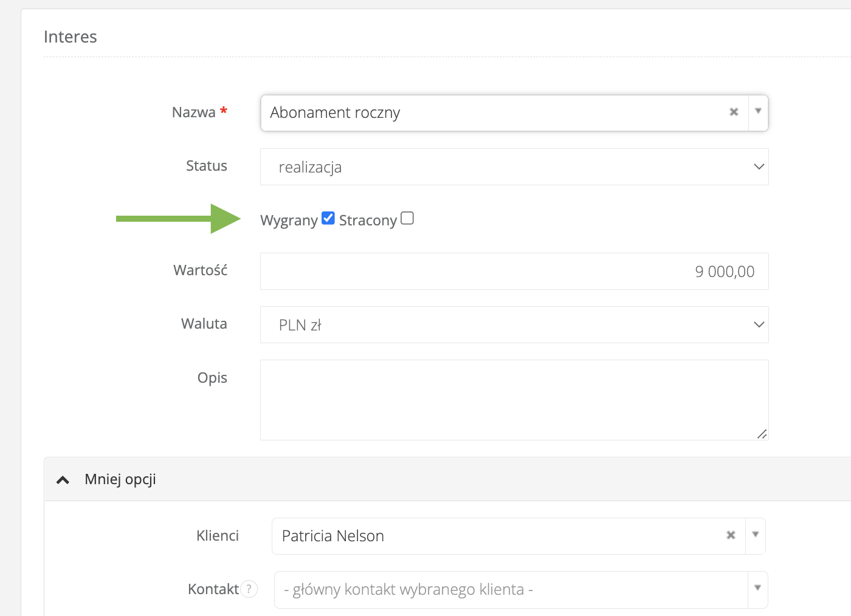Open the Waluta dropdown showing PLN zł
The height and width of the screenshot is (616, 851).
(x=514, y=325)
